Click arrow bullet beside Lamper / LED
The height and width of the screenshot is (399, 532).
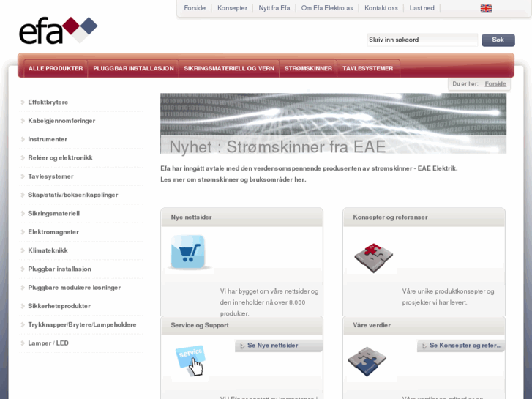coord(23,343)
